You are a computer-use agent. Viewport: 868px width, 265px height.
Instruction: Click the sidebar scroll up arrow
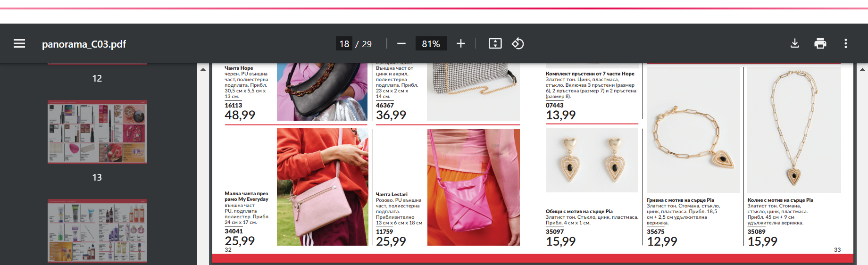(x=203, y=69)
